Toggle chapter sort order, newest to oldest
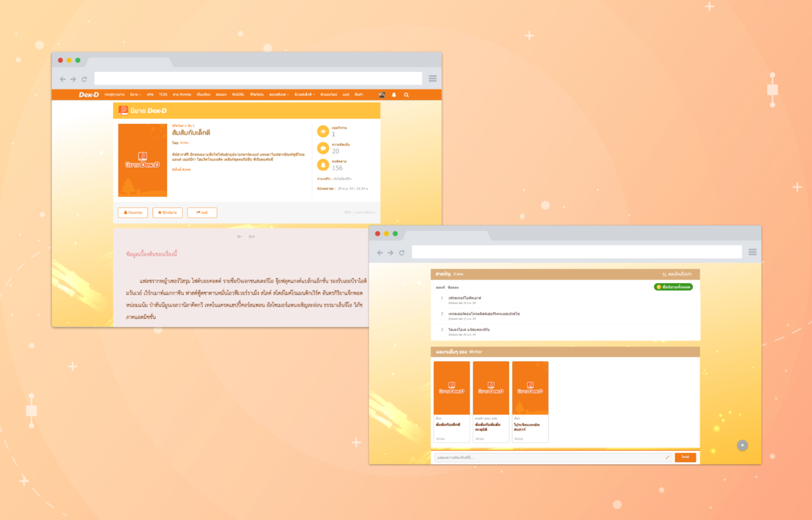Image resolution: width=812 pixels, height=520 pixels. (x=678, y=274)
